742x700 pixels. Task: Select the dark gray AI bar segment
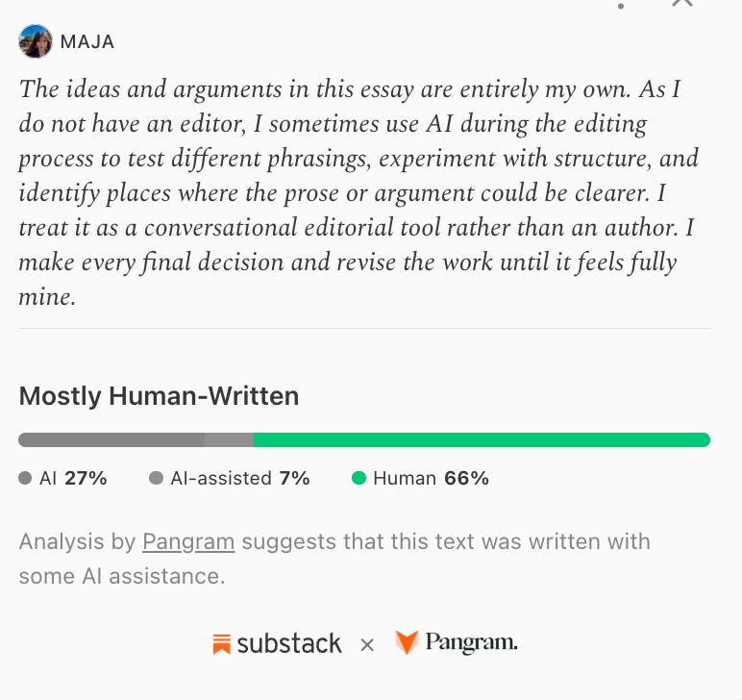click(x=111, y=439)
